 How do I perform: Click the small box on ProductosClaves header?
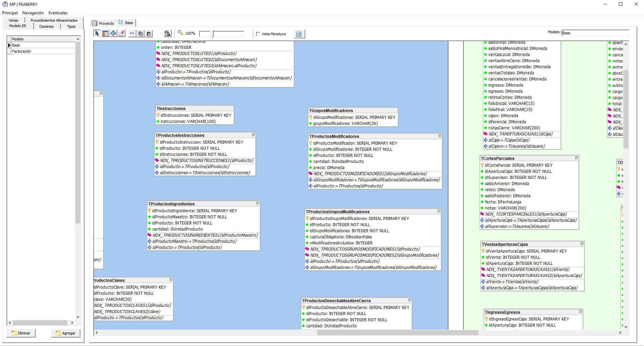[x=171, y=280]
